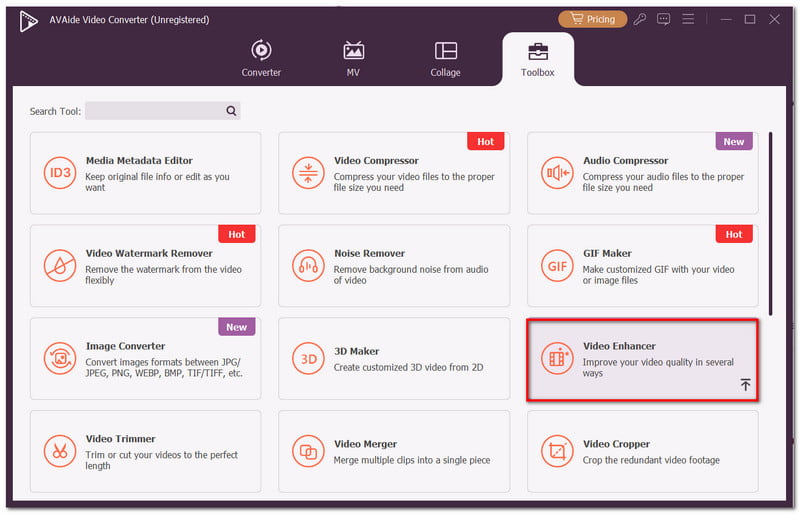Open the 3D Maker icon
Image resolution: width=800 pixels, height=514 pixels.
(308, 358)
